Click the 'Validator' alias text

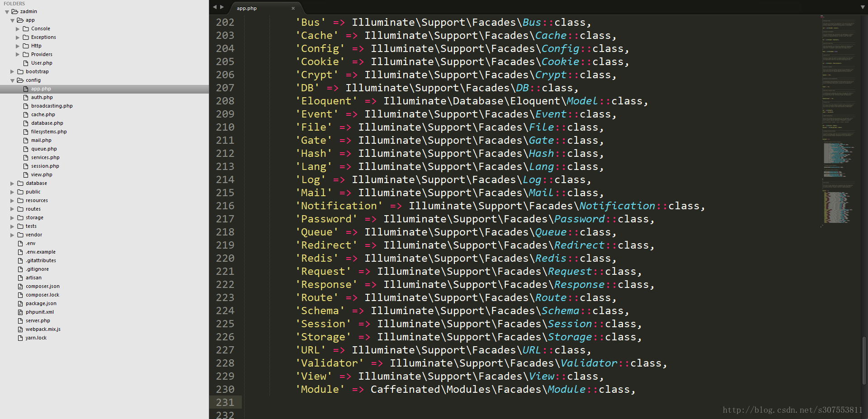pyautogui.click(x=330, y=363)
